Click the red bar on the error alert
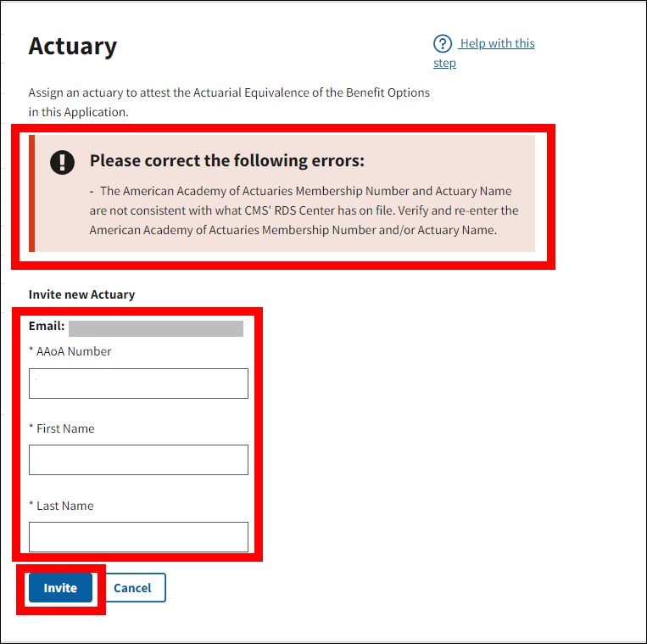 click(x=32, y=193)
